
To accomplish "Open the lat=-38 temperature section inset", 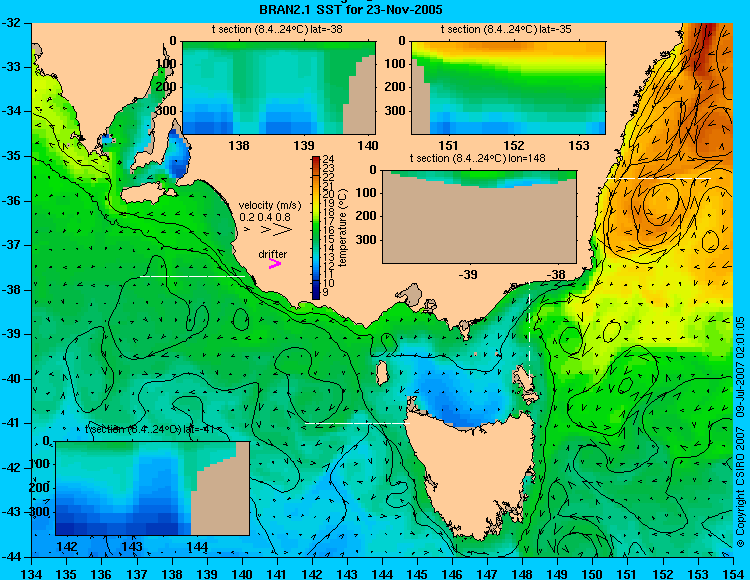I will (x=279, y=88).
